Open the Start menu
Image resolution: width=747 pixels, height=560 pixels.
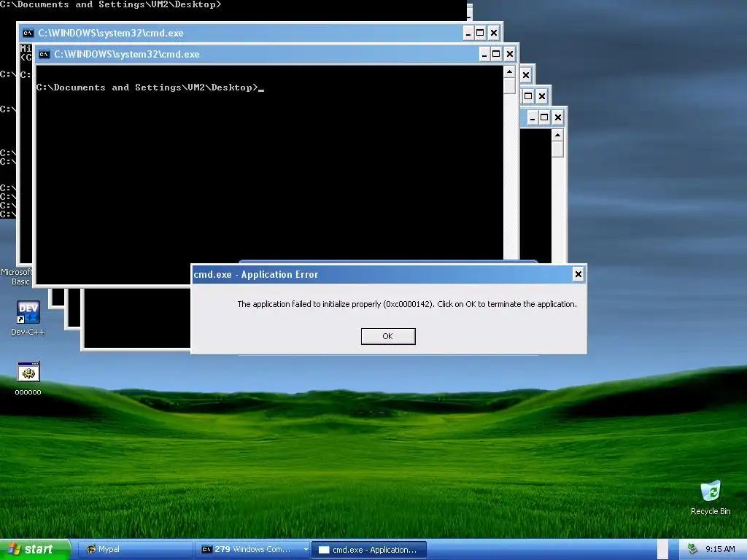click(35, 550)
